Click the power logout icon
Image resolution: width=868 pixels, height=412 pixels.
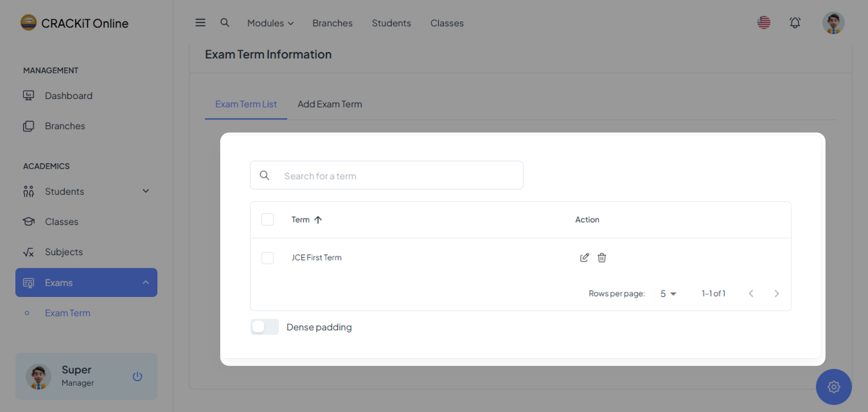pos(137,376)
